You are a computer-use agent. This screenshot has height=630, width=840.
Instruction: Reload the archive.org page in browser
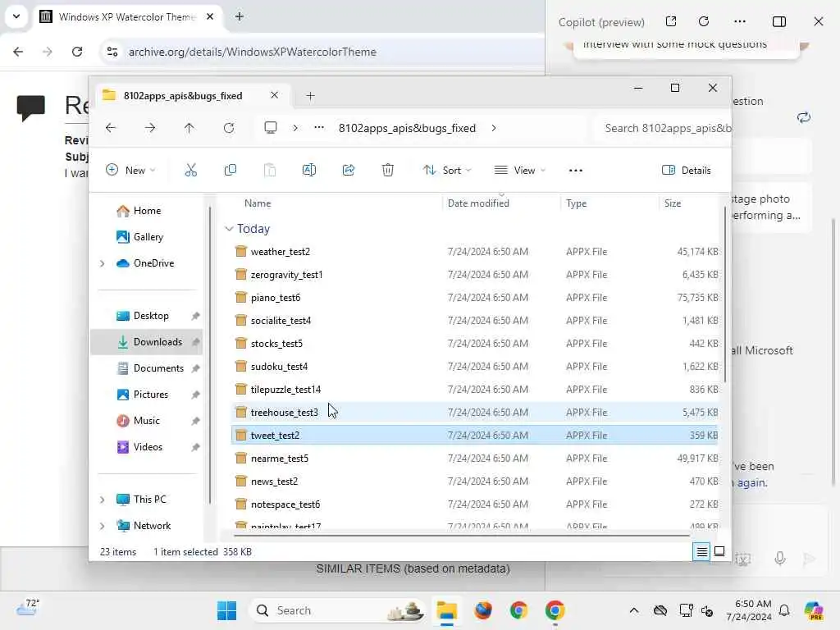point(77,52)
